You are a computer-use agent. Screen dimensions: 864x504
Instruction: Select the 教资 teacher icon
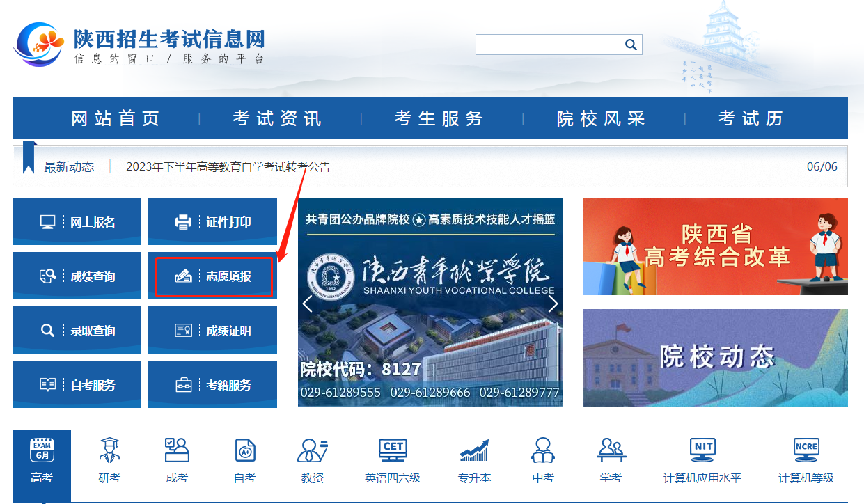[313, 450]
